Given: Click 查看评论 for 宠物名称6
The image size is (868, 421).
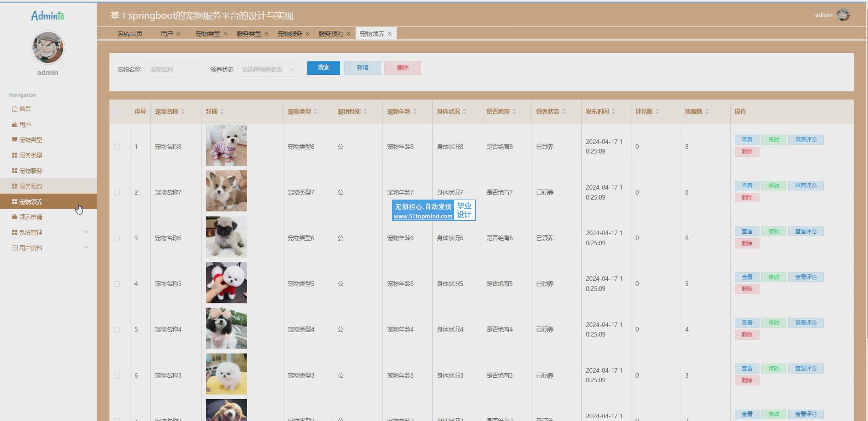Looking at the screenshot, I should click(806, 231).
